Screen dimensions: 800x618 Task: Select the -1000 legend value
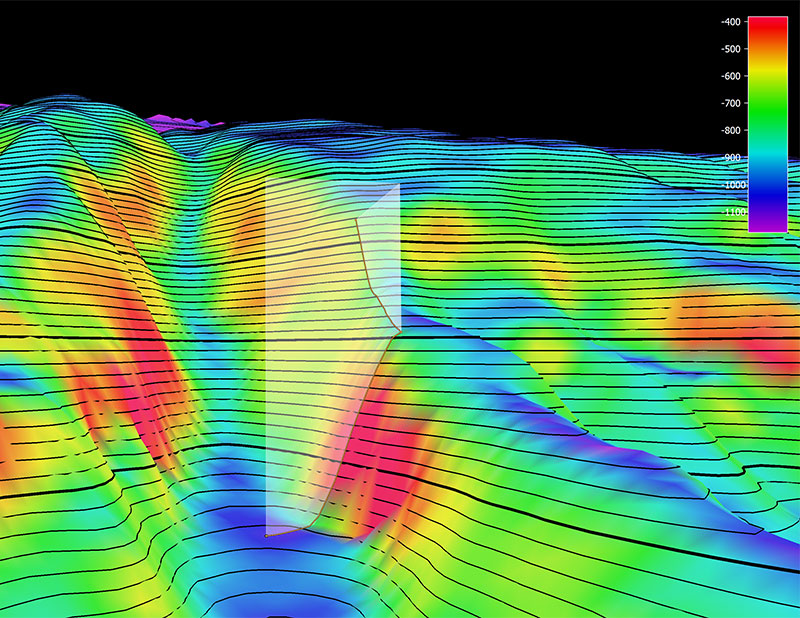click(x=733, y=185)
